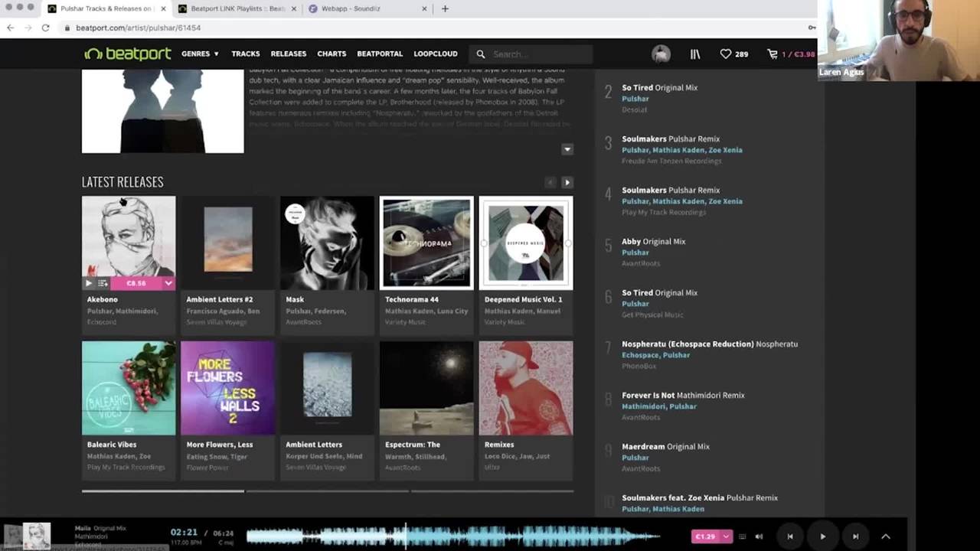Add Akebono release to queue
Image resolution: width=980 pixels, height=551 pixels.
[103, 283]
